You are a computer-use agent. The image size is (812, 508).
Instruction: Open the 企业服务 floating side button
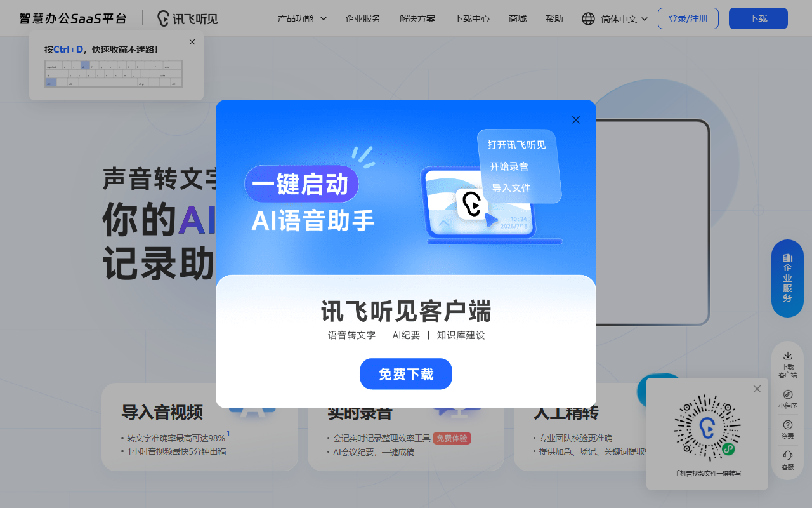(787, 278)
